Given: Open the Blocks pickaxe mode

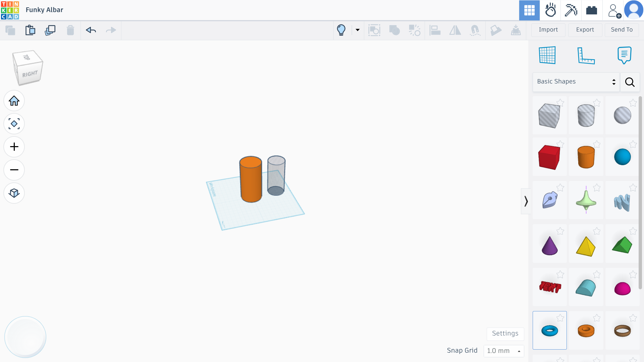Looking at the screenshot, I should click(571, 10).
